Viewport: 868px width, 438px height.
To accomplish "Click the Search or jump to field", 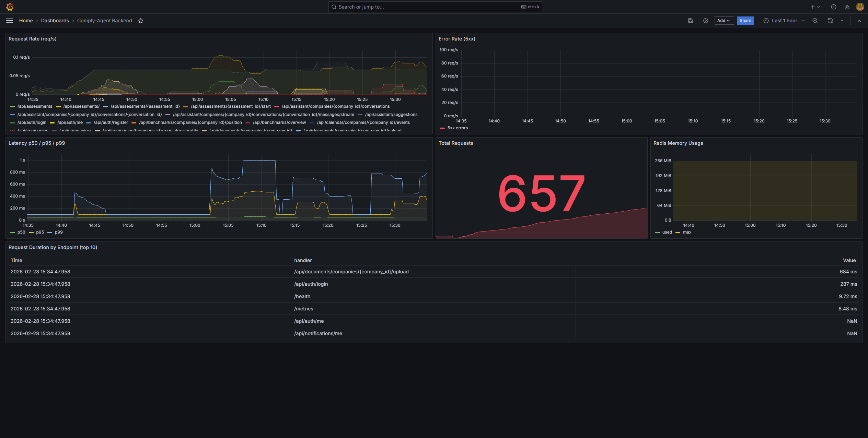I will click(x=429, y=7).
